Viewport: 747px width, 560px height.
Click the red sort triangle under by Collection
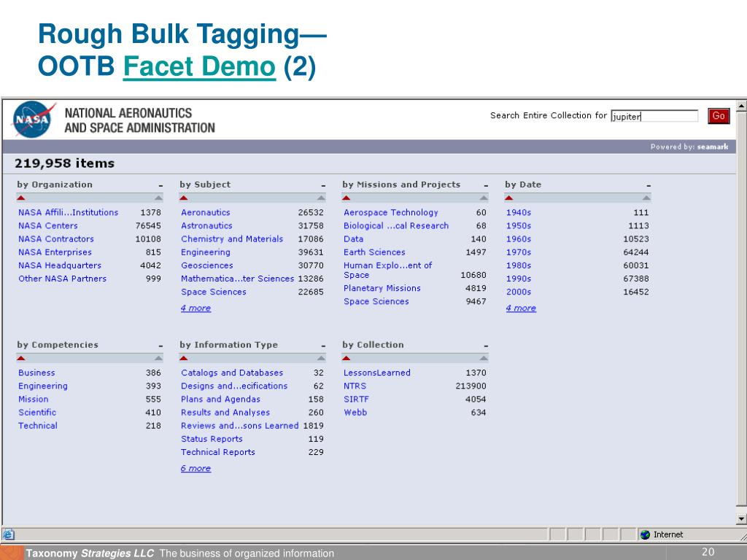(x=347, y=358)
